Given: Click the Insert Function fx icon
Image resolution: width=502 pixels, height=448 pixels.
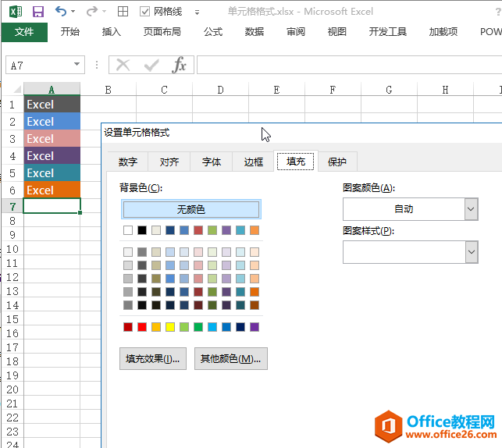Looking at the screenshot, I should (180, 65).
